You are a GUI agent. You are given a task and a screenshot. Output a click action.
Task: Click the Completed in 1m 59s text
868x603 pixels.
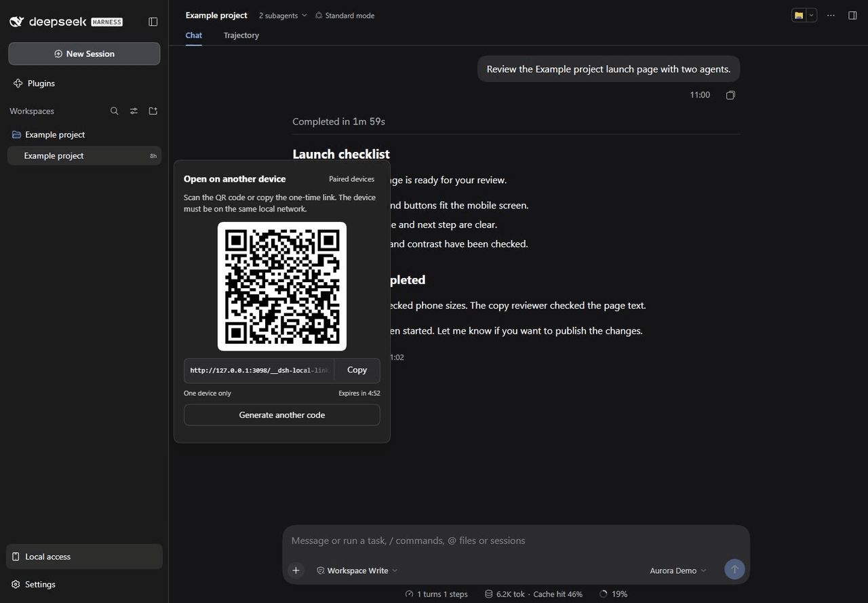tap(339, 121)
